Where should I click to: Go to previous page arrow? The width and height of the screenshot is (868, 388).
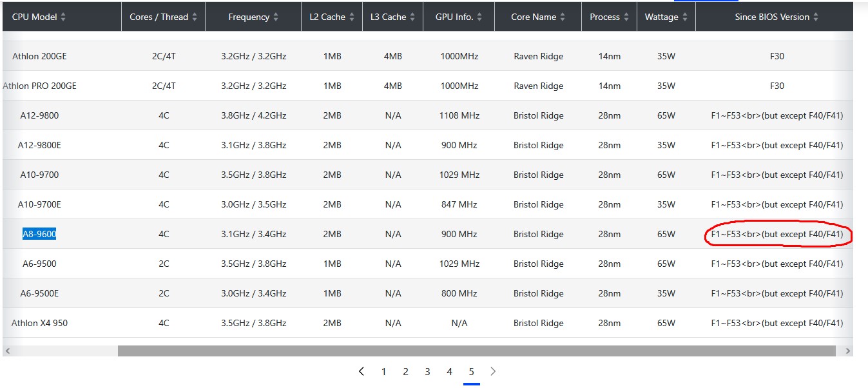362,371
